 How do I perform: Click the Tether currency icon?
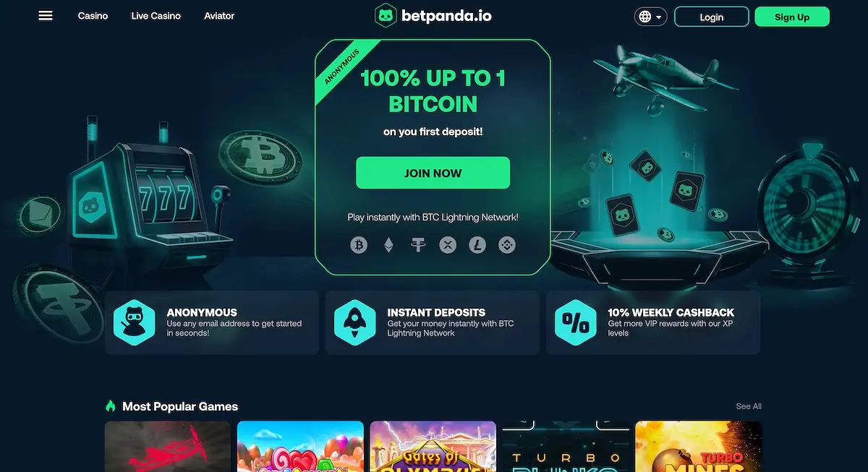[x=418, y=245]
